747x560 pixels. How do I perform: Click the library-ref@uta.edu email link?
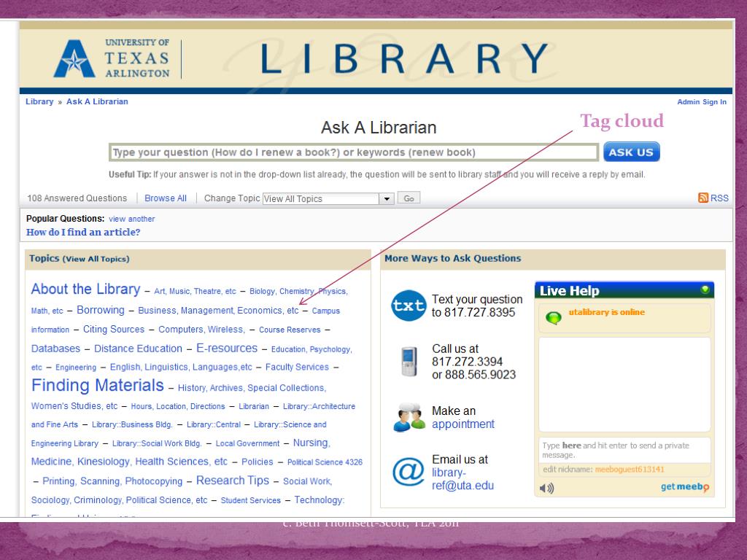pos(462,479)
